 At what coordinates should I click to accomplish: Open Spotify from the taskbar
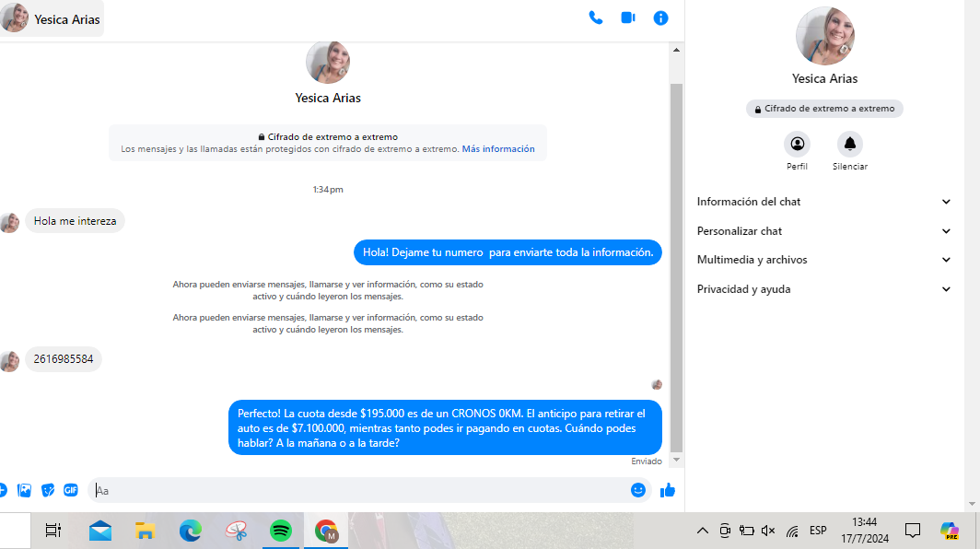pyautogui.click(x=281, y=531)
